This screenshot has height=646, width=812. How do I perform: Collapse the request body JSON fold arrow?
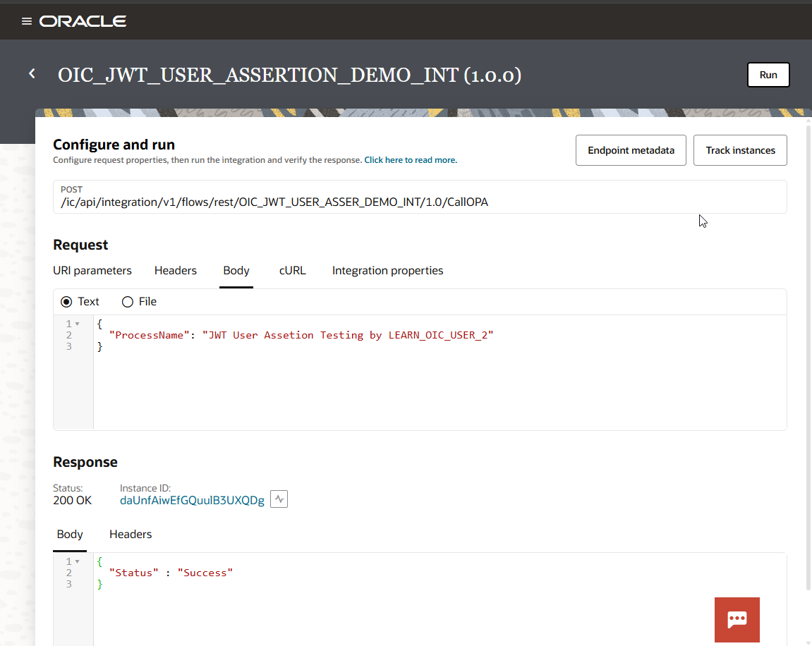click(77, 324)
